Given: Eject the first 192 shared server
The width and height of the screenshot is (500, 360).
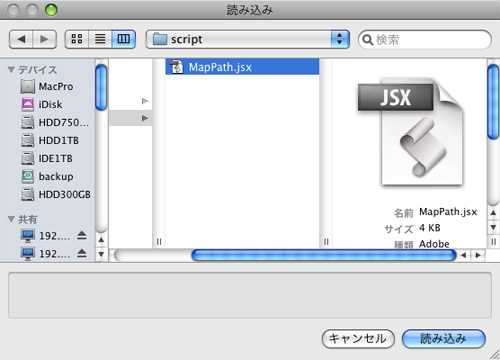Looking at the screenshot, I should click(x=82, y=236).
